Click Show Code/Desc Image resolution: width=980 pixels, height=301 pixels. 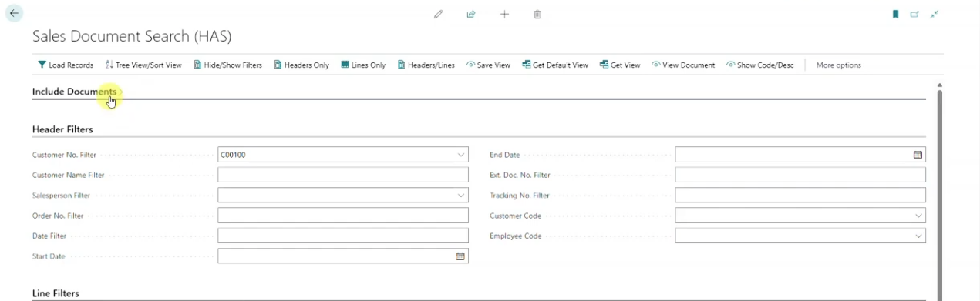(759, 65)
